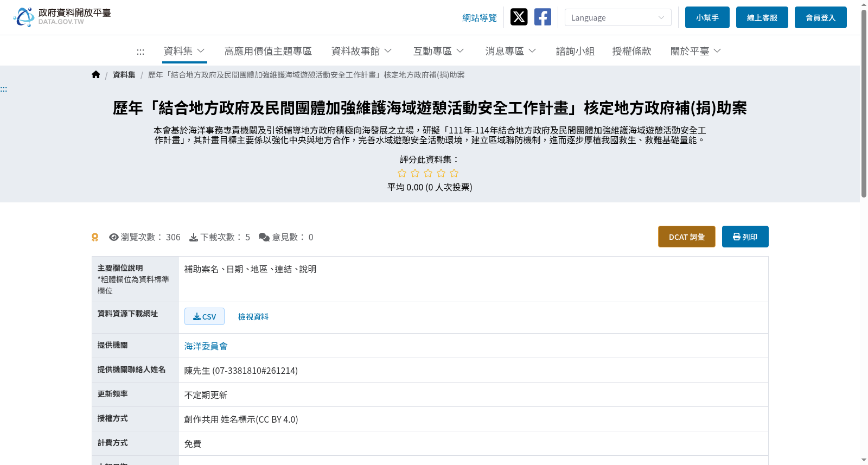Open the Facebook social icon
868x465 pixels.
point(542,17)
